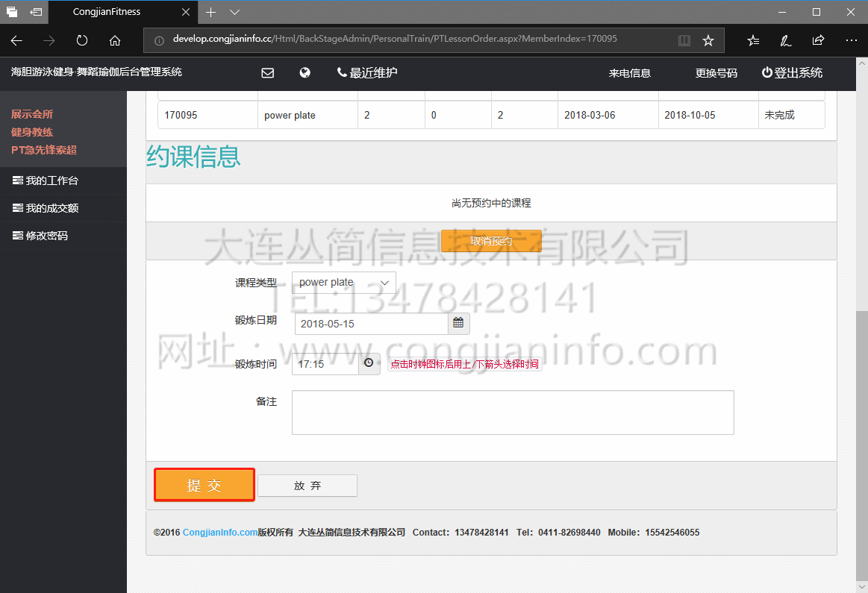This screenshot has width=868, height=593.
Task: Click the 锻炼时间 17:15 field
Action: [325, 364]
